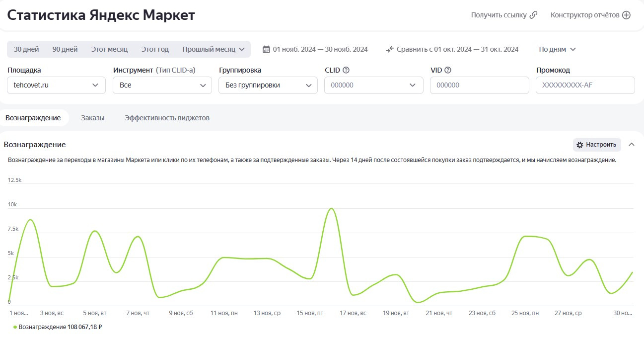Click the gear icon in Настроить button
The width and height of the screenshot is (644, 341).
point(580,145)
